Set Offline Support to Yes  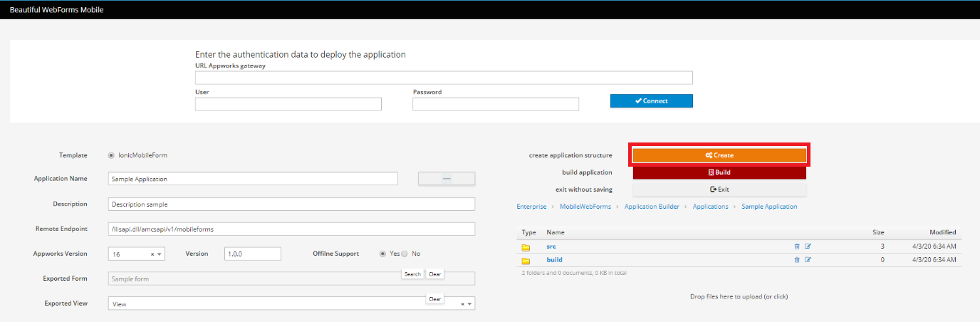point(383,254)
